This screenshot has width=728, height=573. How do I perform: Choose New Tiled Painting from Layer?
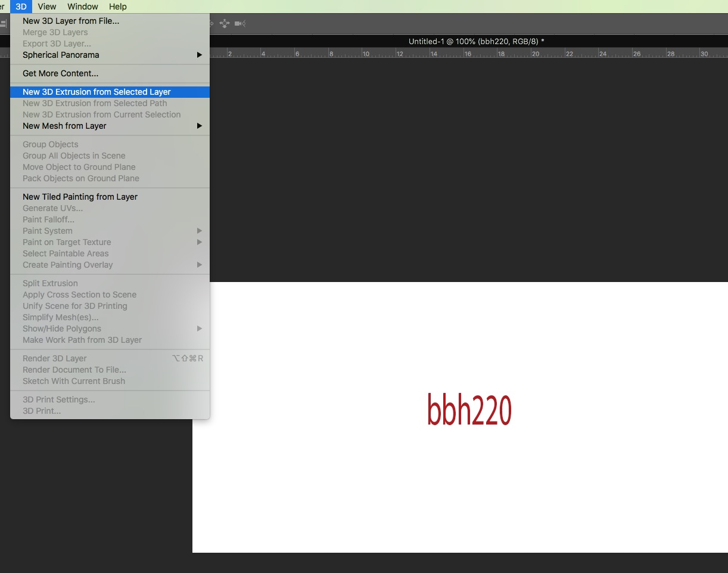(110, 197)
